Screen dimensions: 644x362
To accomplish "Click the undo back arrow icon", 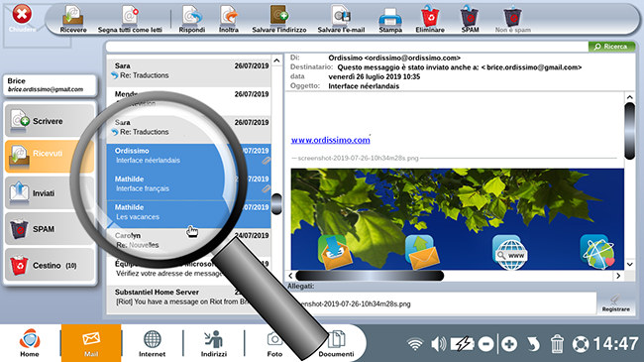I will (x=533, y=344).
